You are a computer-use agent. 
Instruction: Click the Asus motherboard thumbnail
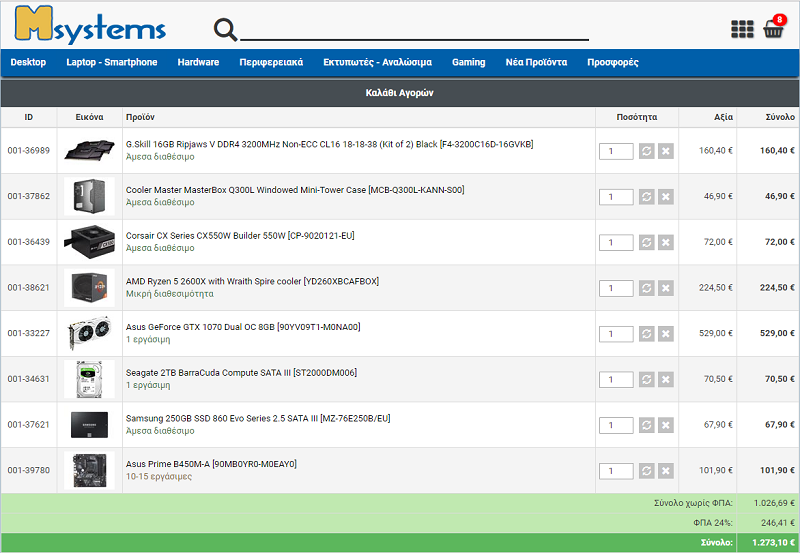click(x=89, y=470)
